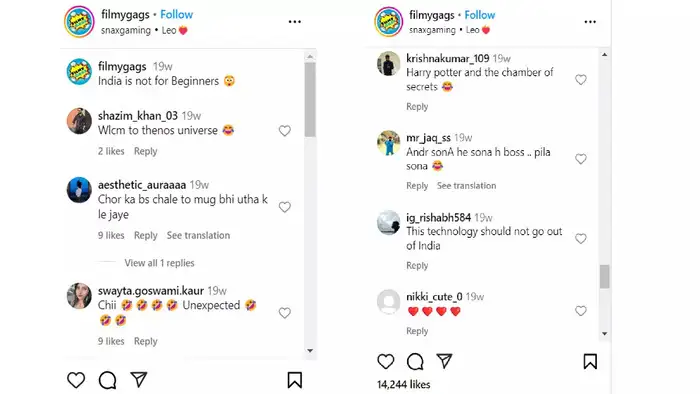Open swayta.goswami.kaur profile picture

click(x=79, y=295)
